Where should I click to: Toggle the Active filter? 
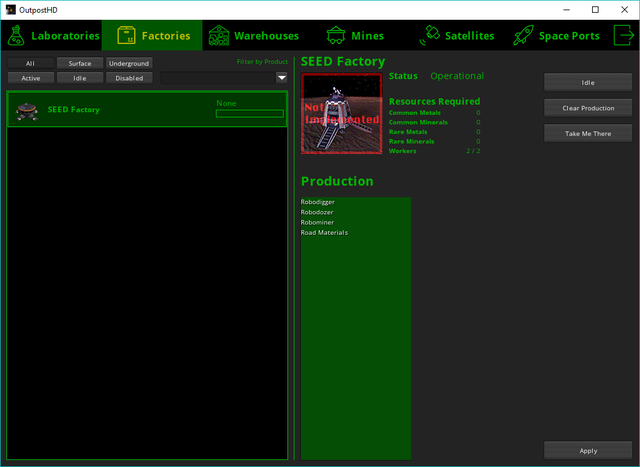point(31,78)
